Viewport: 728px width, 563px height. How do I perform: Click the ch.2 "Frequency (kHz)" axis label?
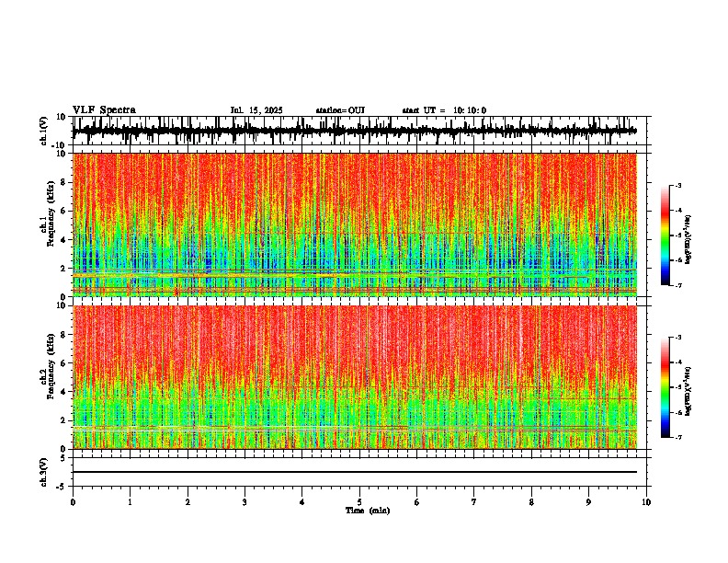[51, 366]
